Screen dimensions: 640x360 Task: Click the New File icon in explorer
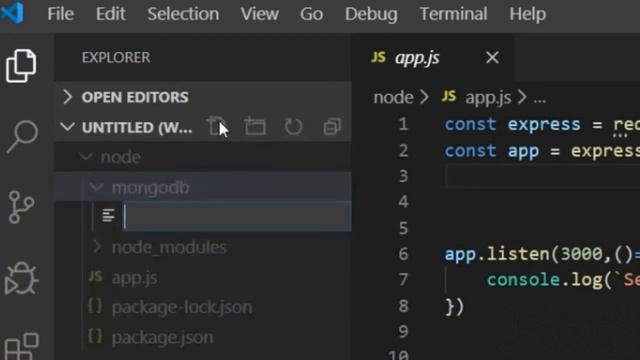[216, 127]
